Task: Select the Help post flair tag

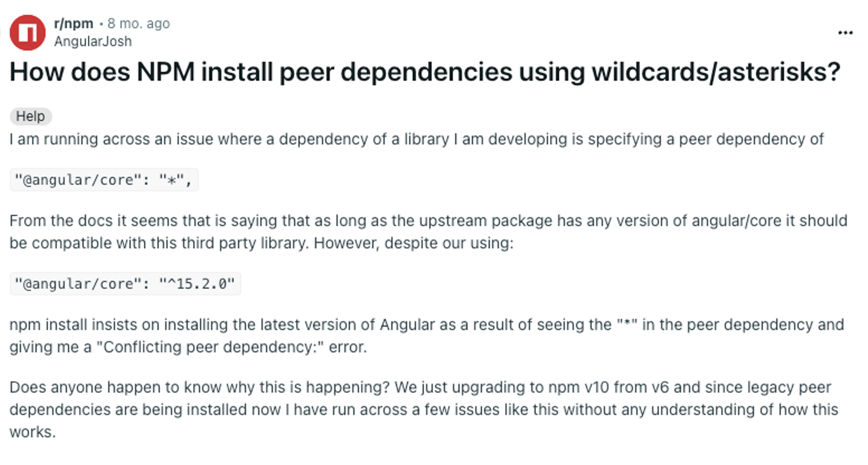Action: point(30,116)
